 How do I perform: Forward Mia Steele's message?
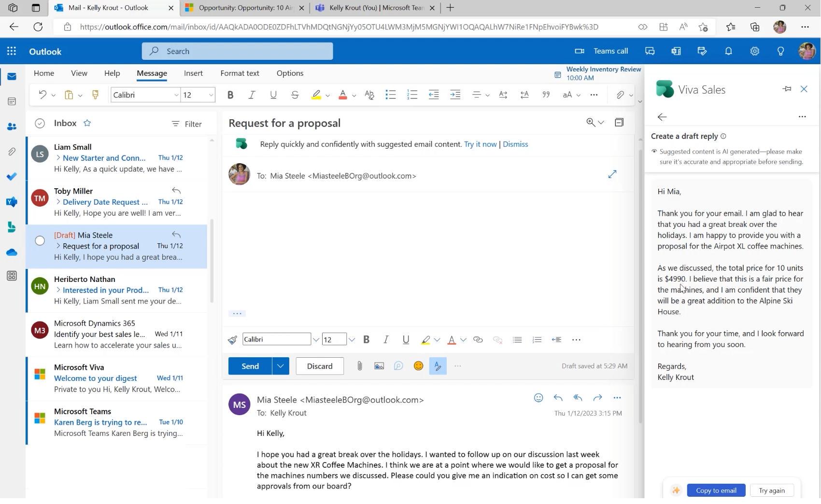(597, 398)
